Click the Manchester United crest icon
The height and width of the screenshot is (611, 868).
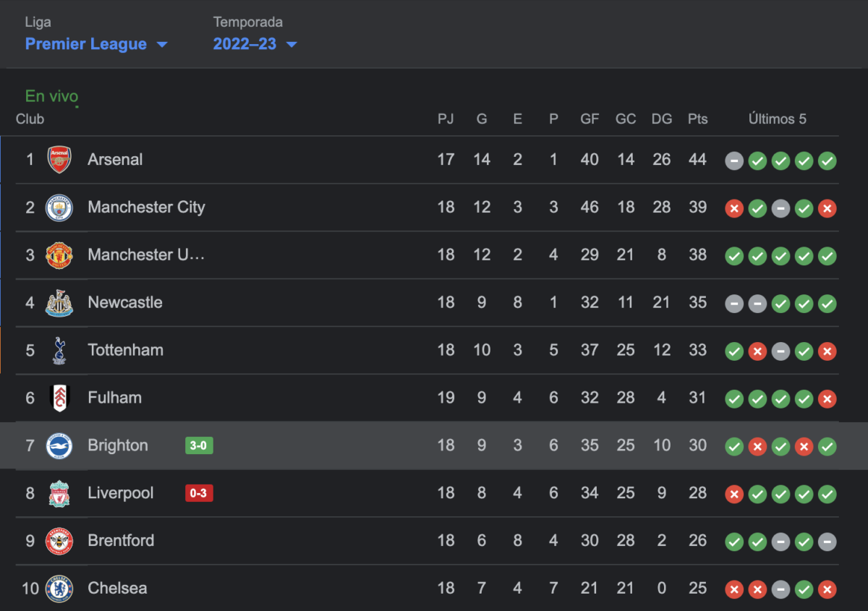(x=59, y=255)
